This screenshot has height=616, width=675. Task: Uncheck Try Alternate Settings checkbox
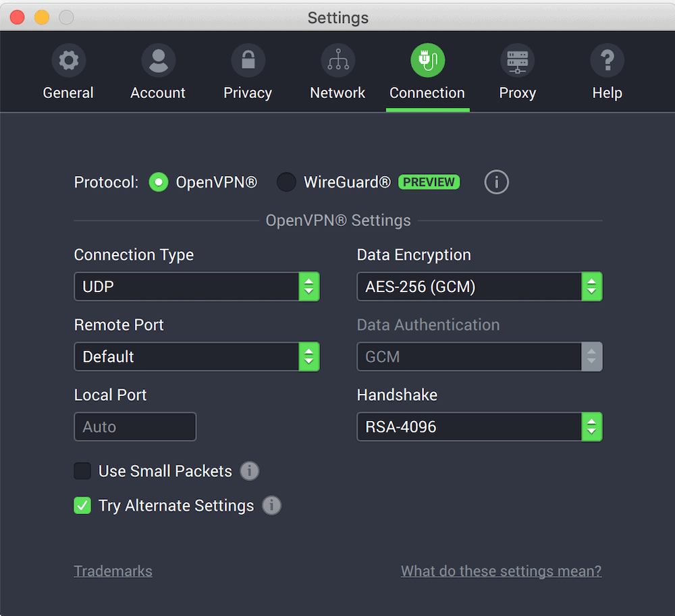pos(82,505)
